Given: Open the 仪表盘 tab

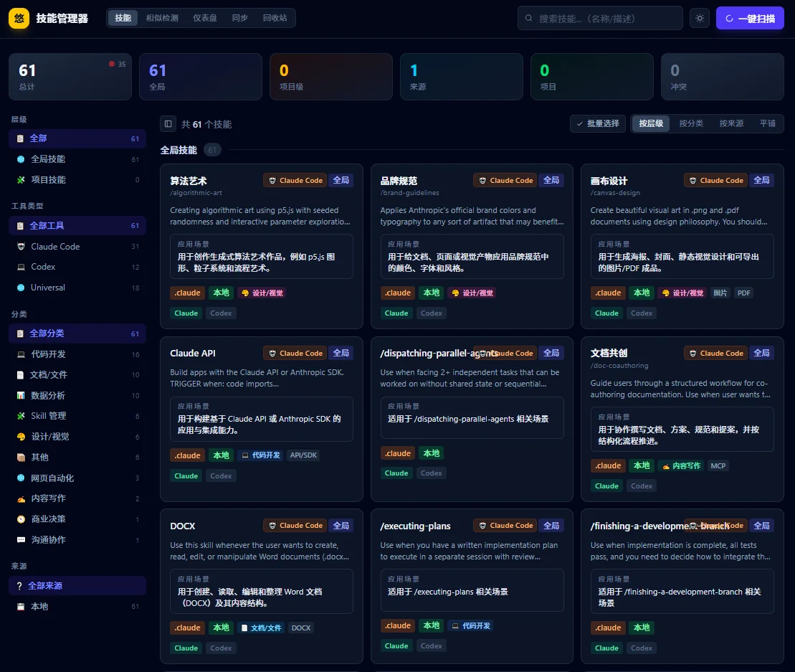Looking at the screenshot, I should 205,18.
